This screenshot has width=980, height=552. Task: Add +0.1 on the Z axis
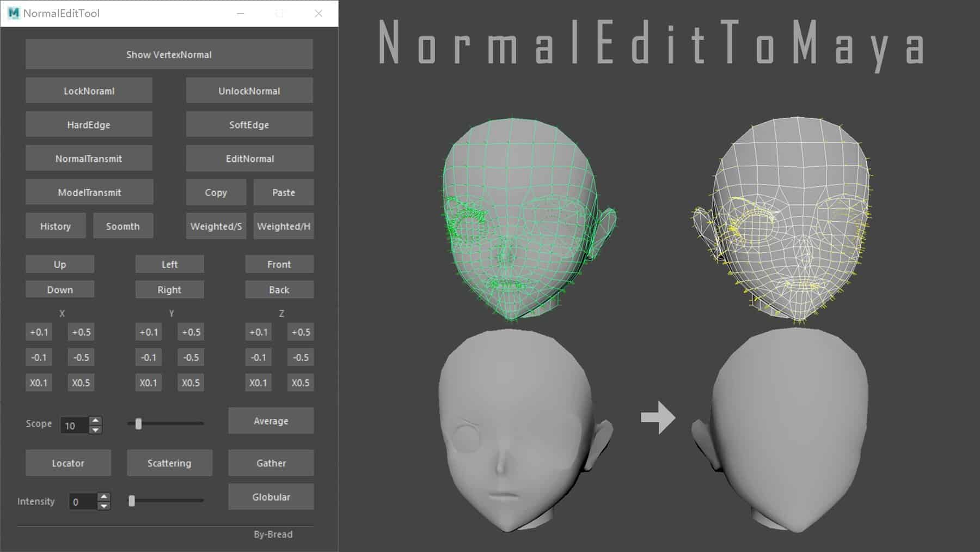(259, 332)
